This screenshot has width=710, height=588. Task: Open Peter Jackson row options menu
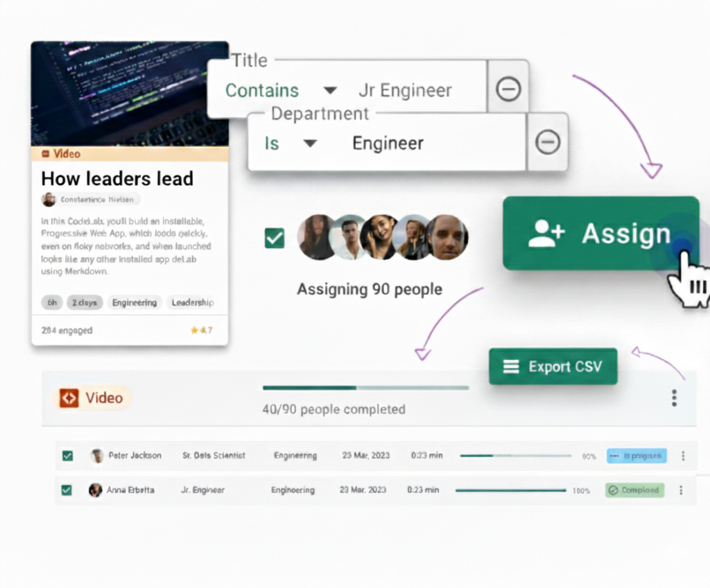[682, 456]
